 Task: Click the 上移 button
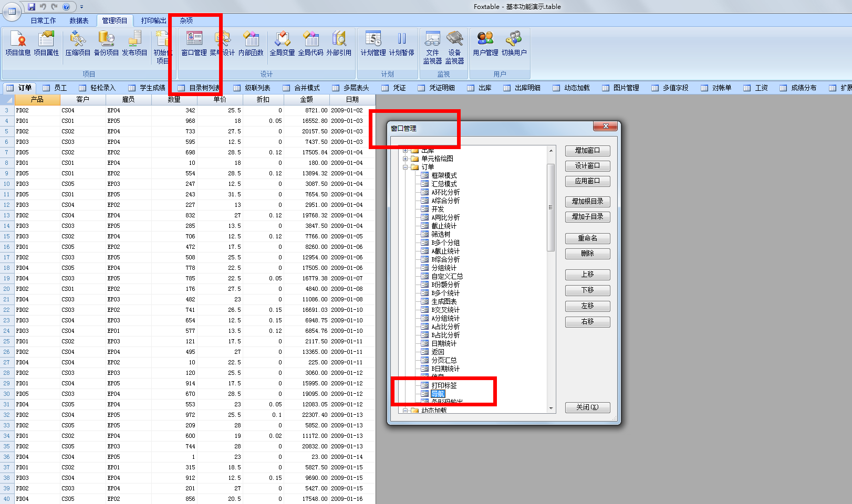(x=587, y=275)
